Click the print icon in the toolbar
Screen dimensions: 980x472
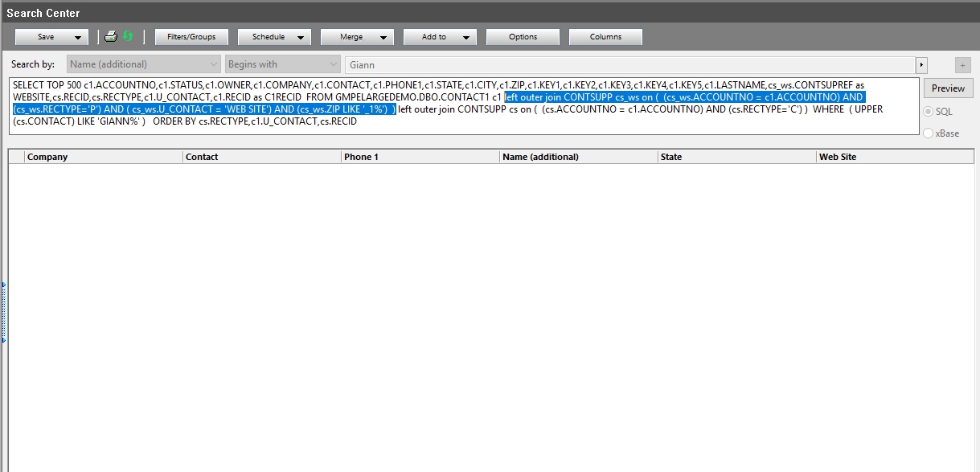tap(110, 36)
